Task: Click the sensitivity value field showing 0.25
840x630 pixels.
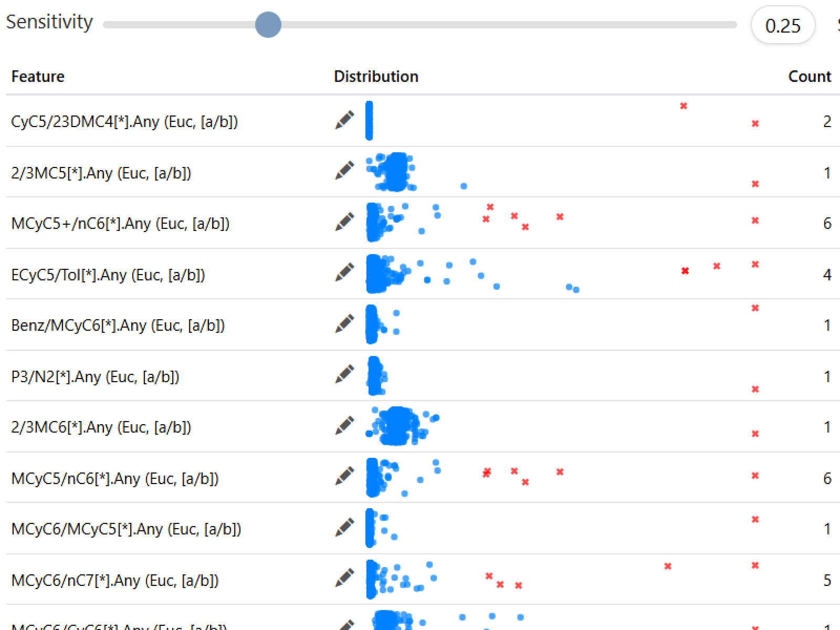Action: tap(783, 26)
